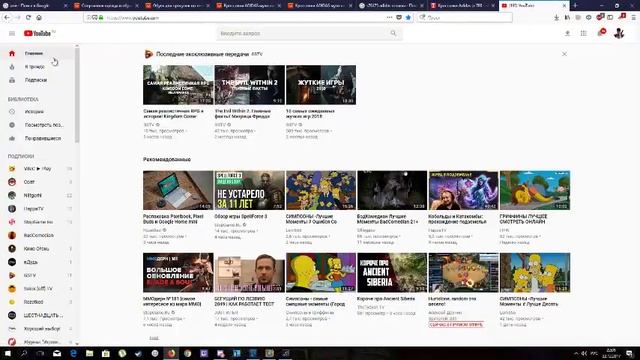Click the live stream red badge link
Screen dimensions: 640x360
[x=456, y=325]
